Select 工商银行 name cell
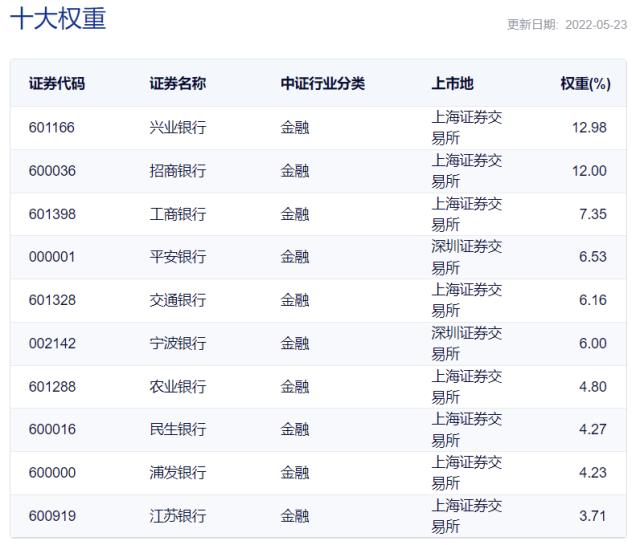640x545 pixels. pos(178,214)
